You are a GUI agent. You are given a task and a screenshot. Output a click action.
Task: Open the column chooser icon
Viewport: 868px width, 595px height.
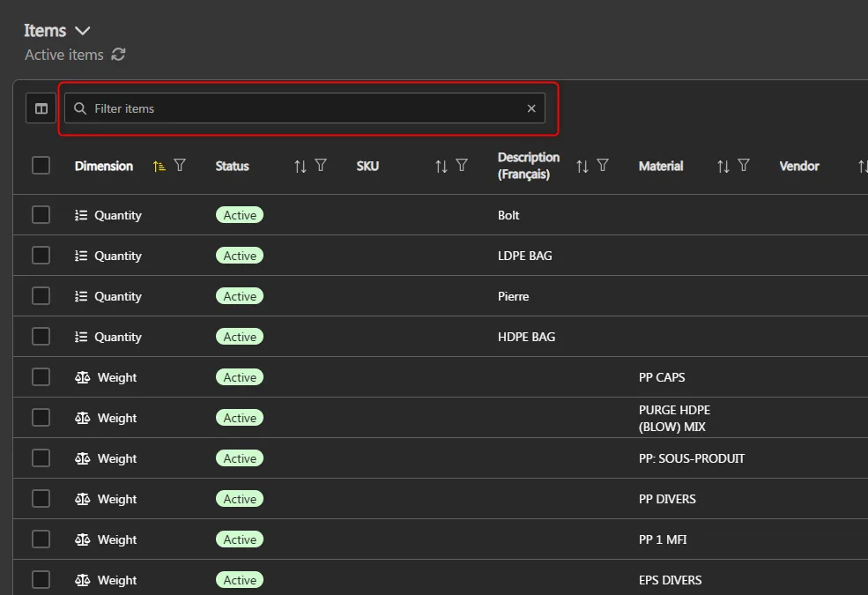(x=41, y=108)
